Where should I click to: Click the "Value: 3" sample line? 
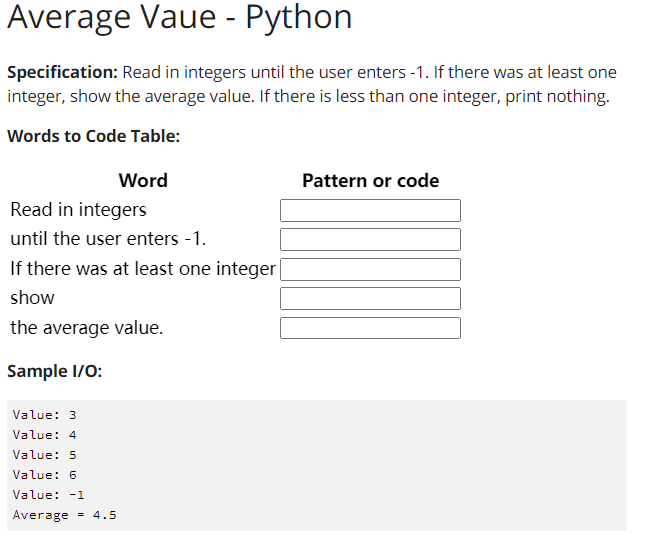(x=44, y=415)
